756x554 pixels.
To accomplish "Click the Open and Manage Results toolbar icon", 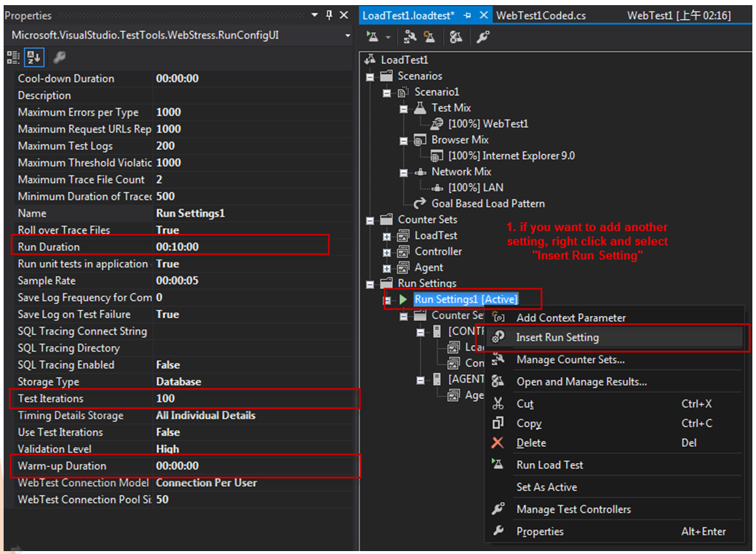I will 456,36.
